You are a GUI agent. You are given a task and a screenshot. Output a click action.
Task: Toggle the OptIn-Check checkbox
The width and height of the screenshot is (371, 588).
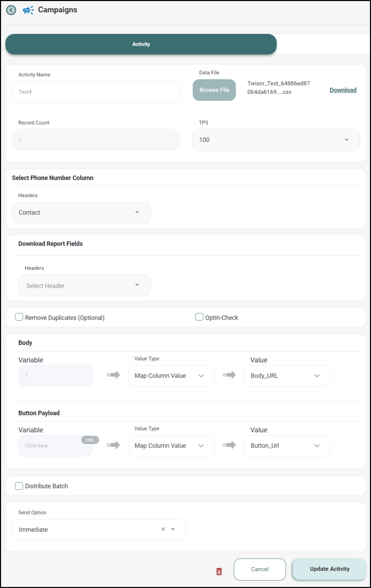click(x=199, y=317)
